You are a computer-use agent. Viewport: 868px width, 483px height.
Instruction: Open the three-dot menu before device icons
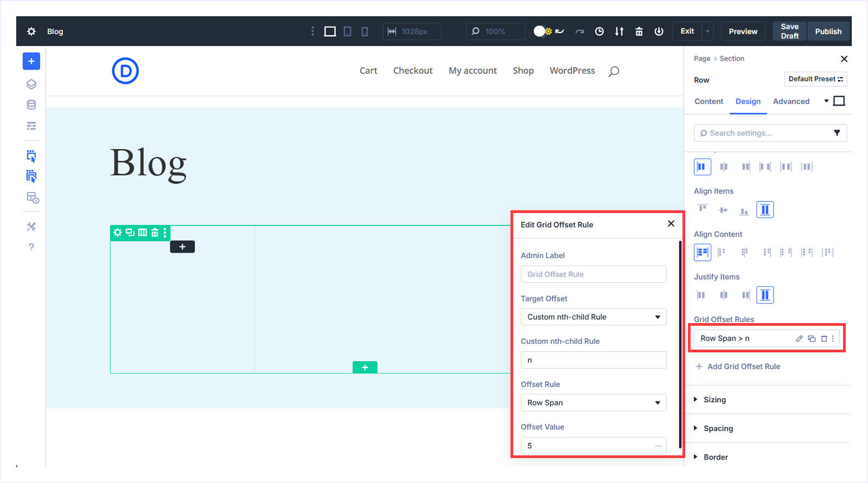pos(312,31)
